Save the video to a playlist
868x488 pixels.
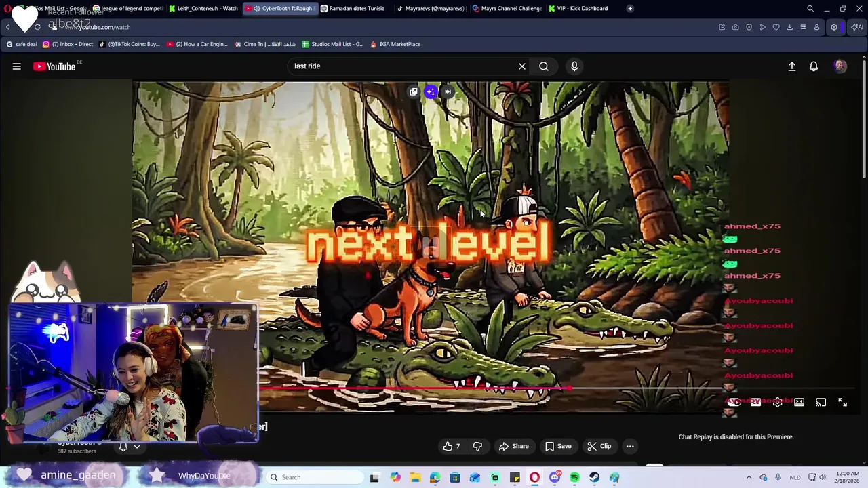558,446
